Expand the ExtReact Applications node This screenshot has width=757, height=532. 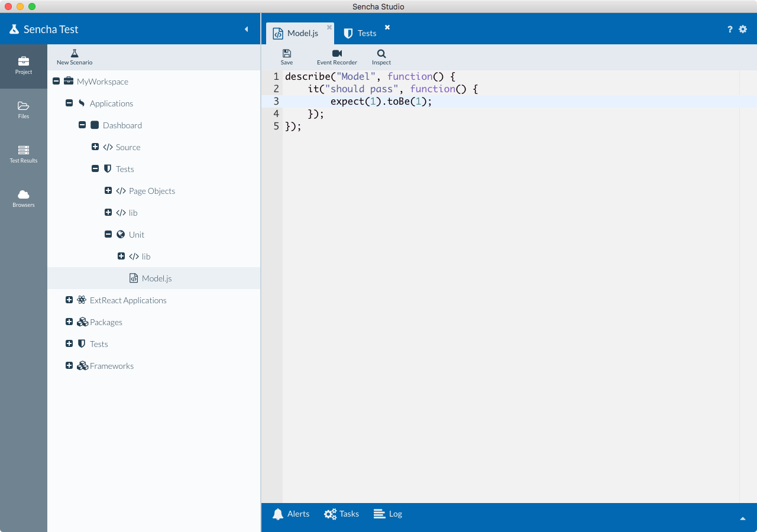69,300
